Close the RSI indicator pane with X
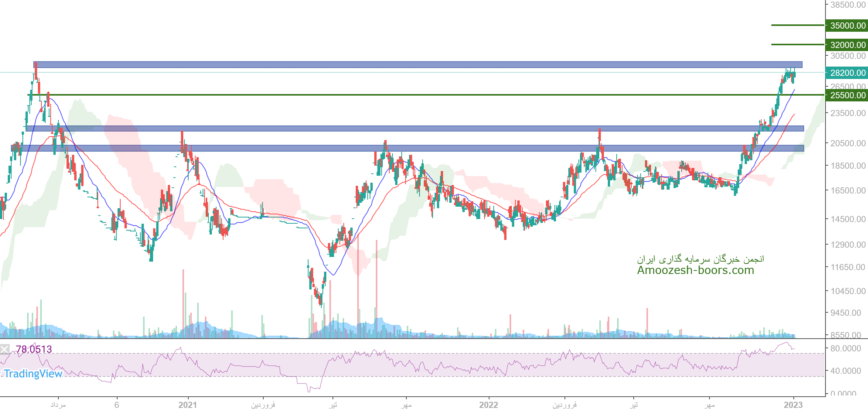868x411 pixels. [4, 349]
